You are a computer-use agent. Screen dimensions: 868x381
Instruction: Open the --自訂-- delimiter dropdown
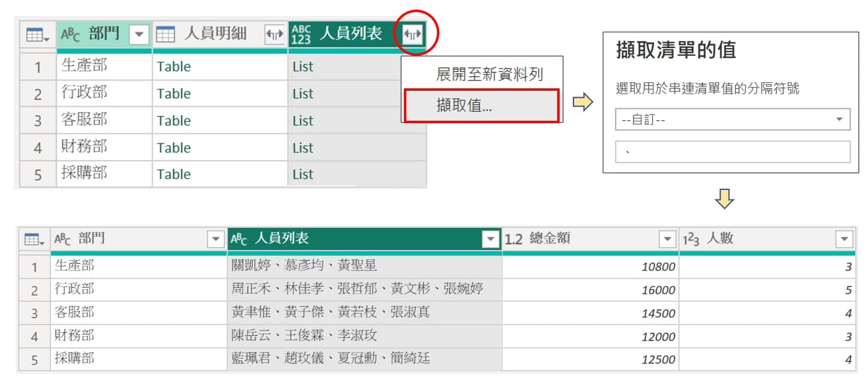pyautogui.click(x=732, y=120)
